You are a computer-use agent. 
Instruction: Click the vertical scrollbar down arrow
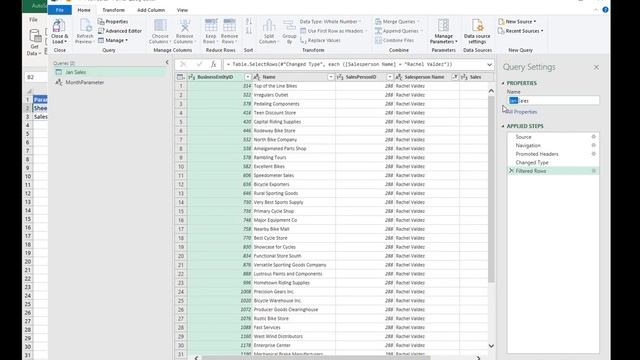(491, 346)
